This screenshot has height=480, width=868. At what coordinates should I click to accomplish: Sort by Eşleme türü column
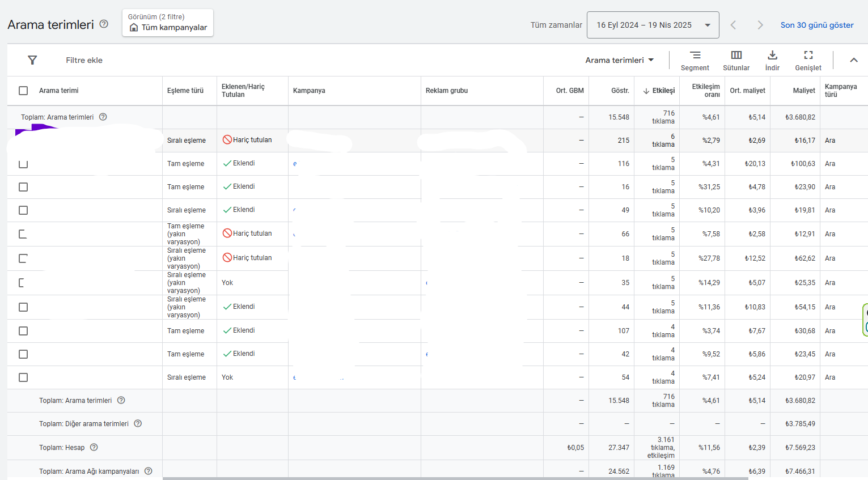click(185, 91)
